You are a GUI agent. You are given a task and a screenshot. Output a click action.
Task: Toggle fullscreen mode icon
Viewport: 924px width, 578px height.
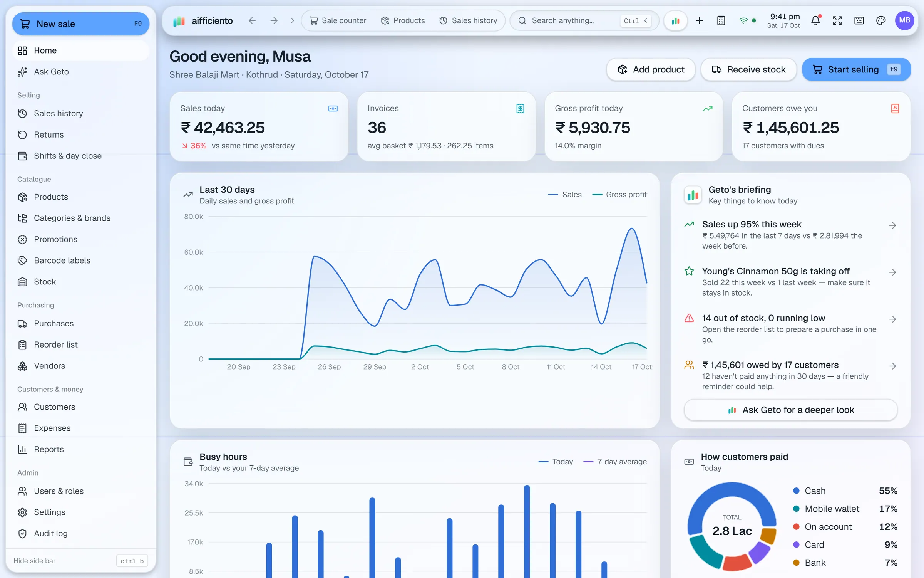click(837, 20)
